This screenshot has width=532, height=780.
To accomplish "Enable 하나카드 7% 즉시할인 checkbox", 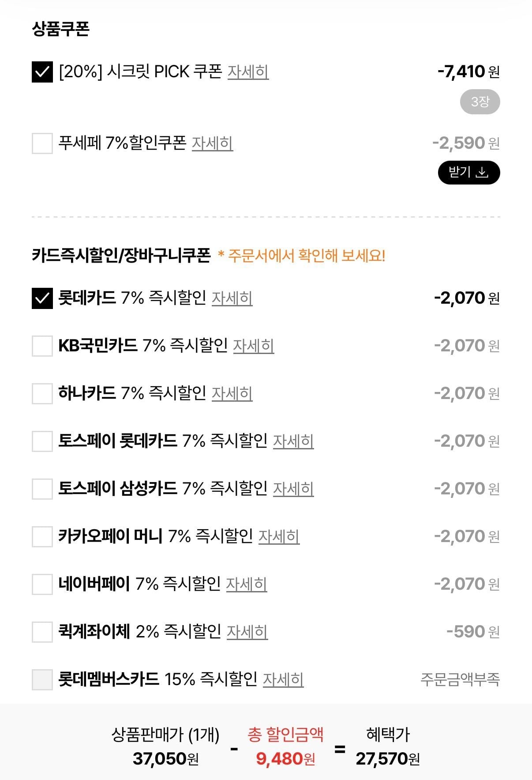I will 42,394.
